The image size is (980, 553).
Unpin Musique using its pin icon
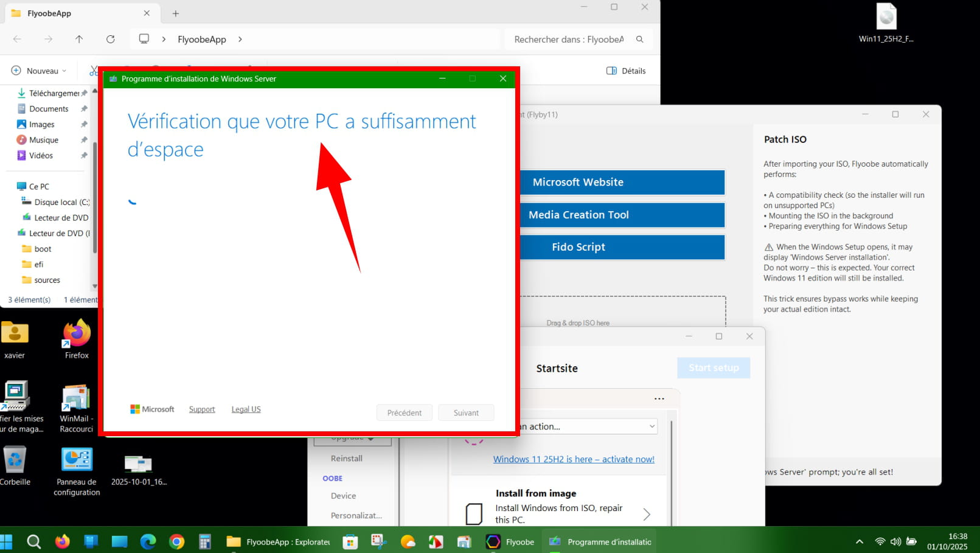pos(84,140)
